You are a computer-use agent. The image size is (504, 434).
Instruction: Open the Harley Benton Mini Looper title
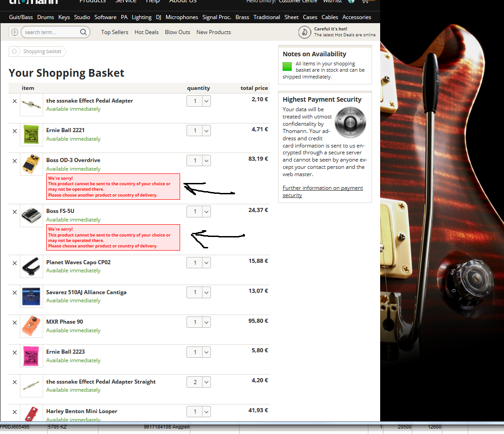pyautogui.click(x=82, y=411)
